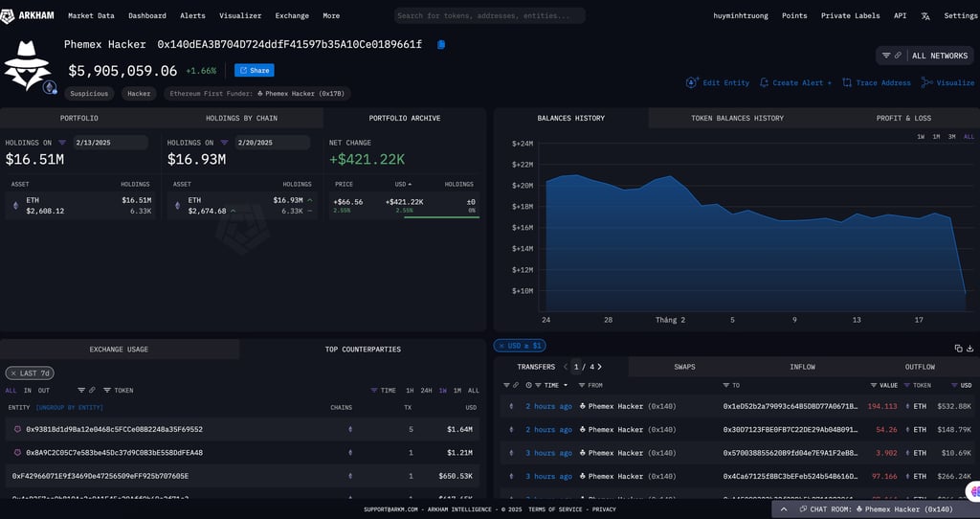Click Ungroup By Entity link
The image size is (980, 519).
pos(69,408)
